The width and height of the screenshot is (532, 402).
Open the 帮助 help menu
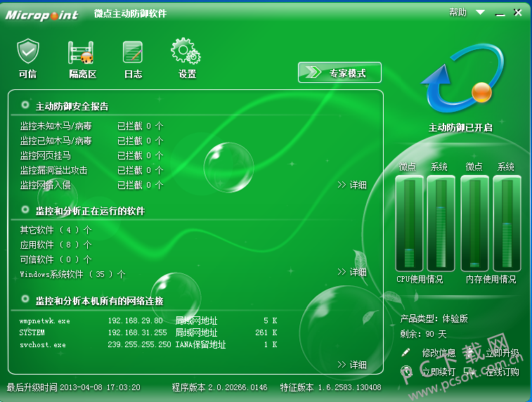coord(458,13)
